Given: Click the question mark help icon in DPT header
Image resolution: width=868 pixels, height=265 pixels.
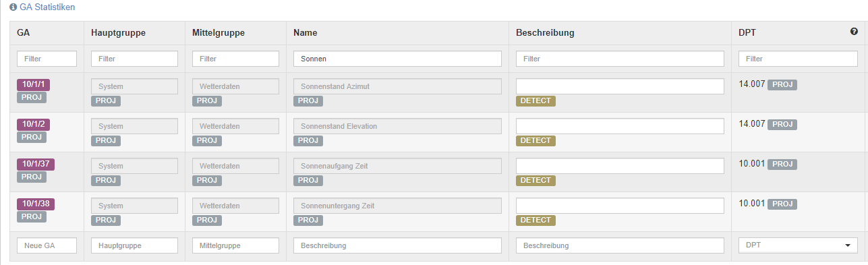Looking at the screenshot, I should (854, 32).
